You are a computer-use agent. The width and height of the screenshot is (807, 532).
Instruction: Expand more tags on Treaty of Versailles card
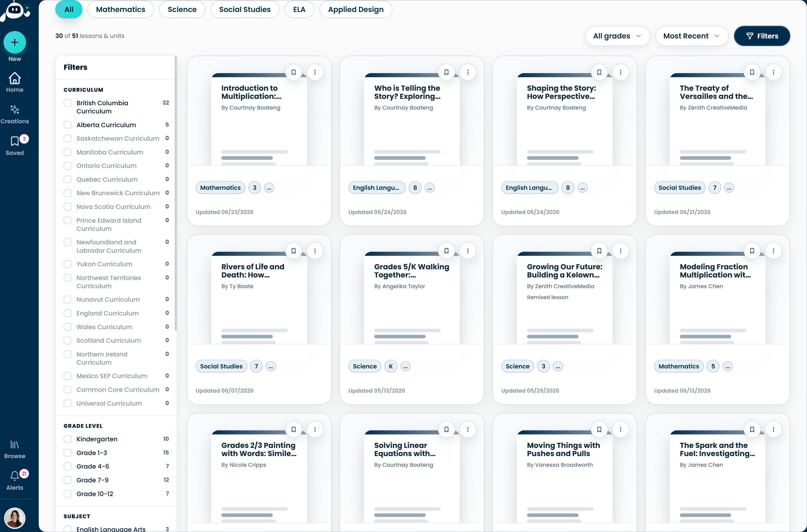pyautogui.click(x=729, y=188)
